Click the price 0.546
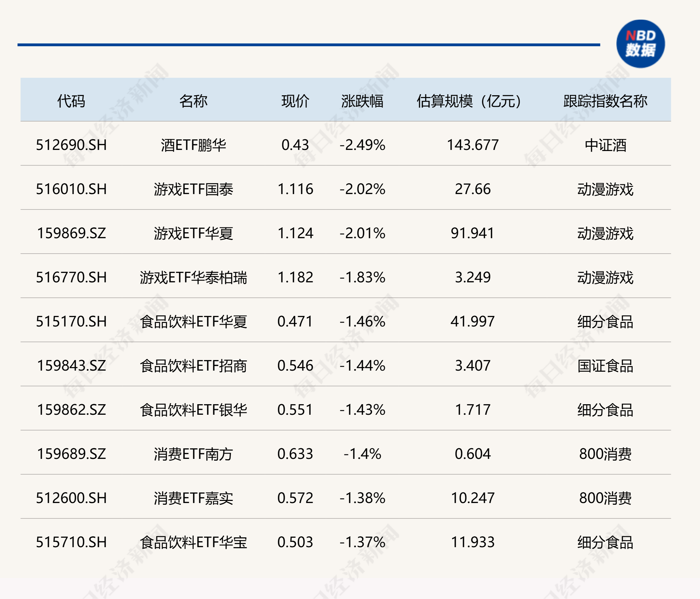The width and height of the screenshot is (700, 599). coord(295,366)
